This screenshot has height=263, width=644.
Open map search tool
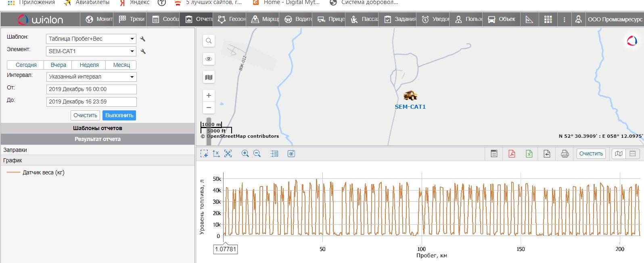[x=209, y=41]
